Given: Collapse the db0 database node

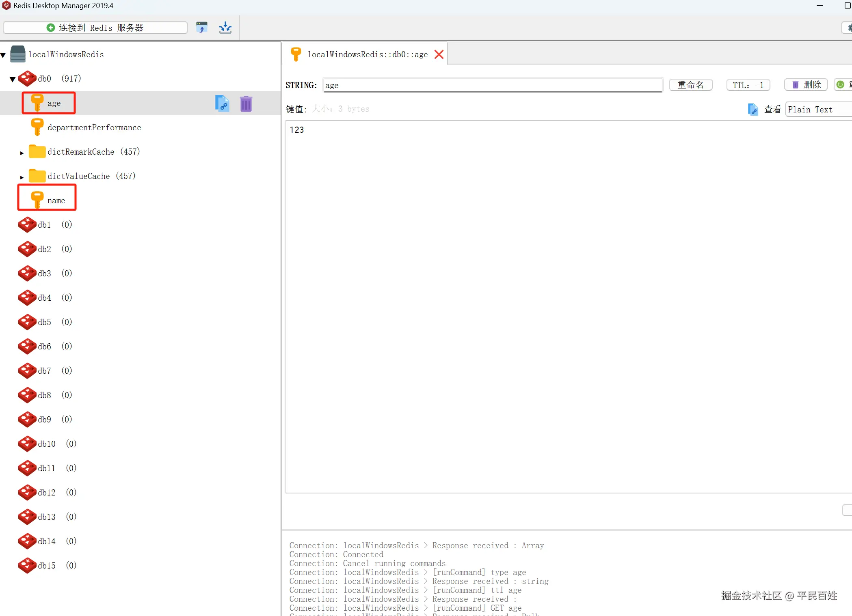Looking at the screenshot, I should [13, 79].
